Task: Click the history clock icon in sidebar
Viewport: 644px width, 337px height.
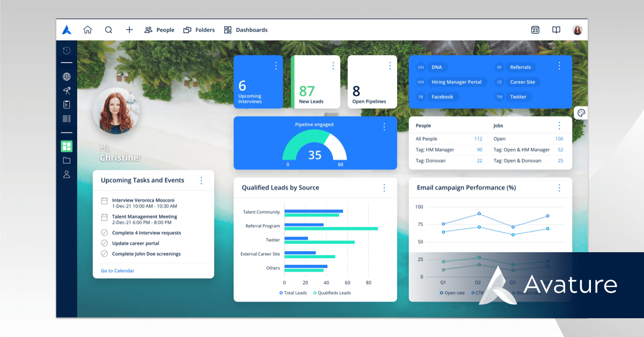Action: [67, 51]
